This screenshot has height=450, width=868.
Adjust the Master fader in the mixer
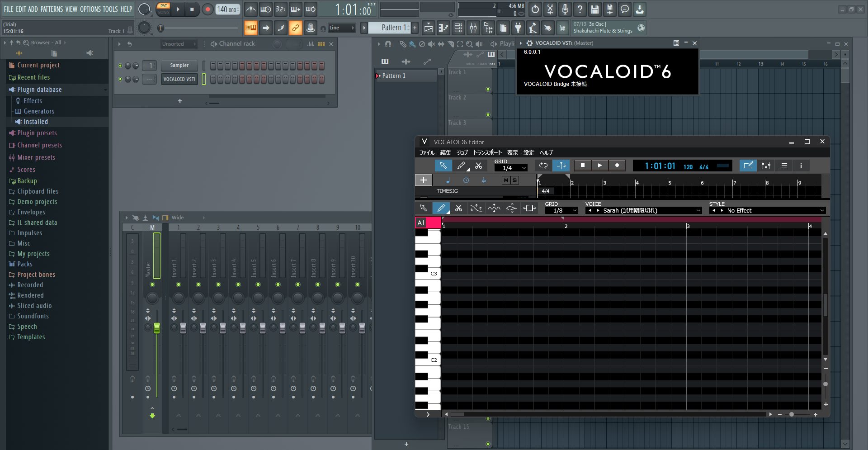(x=156, y=329)
